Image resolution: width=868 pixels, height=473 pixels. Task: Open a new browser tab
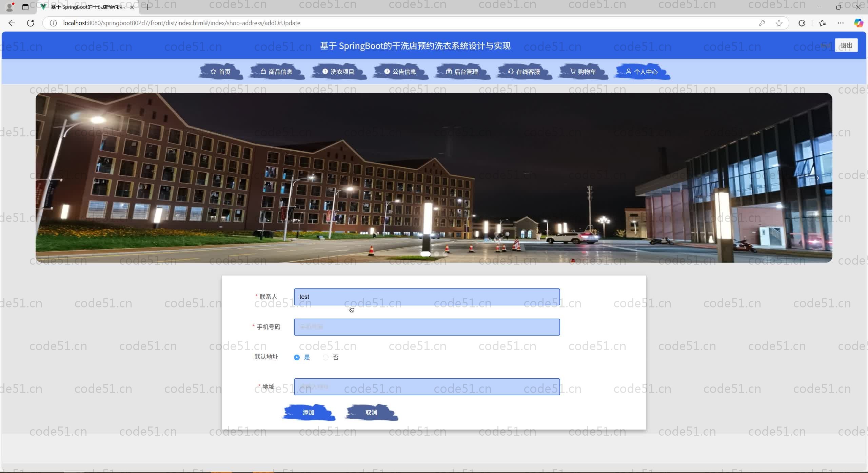tap(147, 7)
